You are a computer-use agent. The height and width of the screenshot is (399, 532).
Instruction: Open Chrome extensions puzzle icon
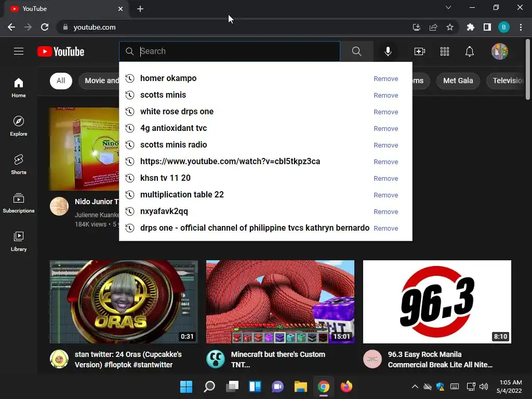[471, 27]
